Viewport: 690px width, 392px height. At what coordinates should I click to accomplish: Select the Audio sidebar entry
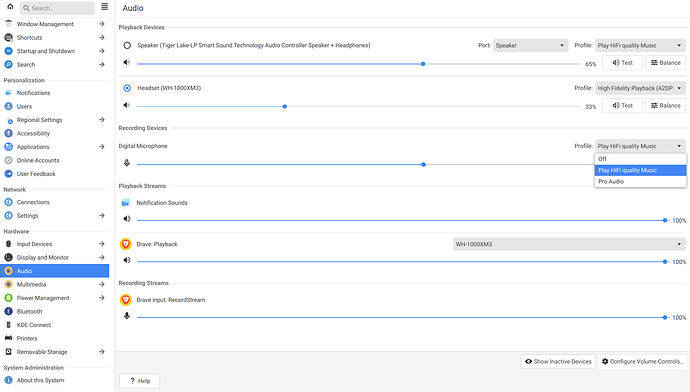click(x=55, y=271)
